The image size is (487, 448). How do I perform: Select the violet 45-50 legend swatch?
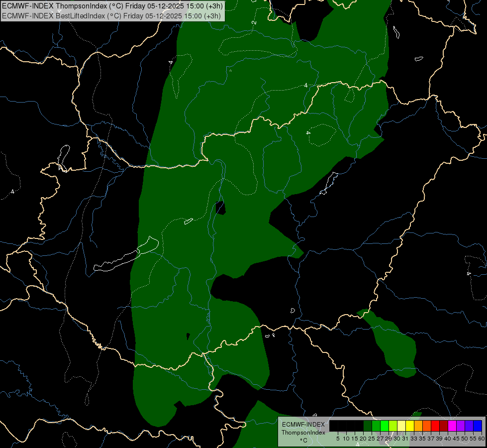click(x=461, y=426)
